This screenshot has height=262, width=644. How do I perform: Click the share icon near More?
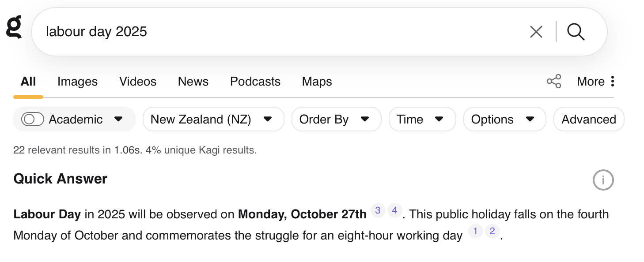pyautogui.click(x=554, y=82)
